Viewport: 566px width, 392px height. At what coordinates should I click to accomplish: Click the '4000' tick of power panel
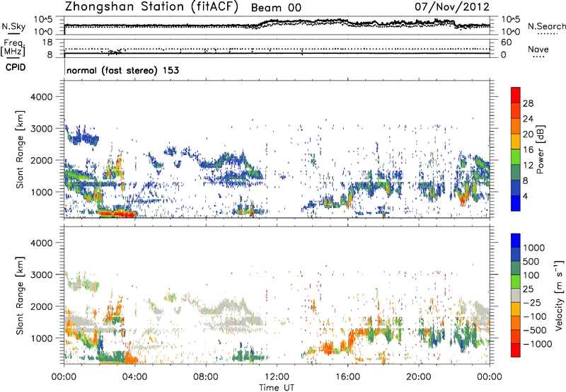point(42,97)
